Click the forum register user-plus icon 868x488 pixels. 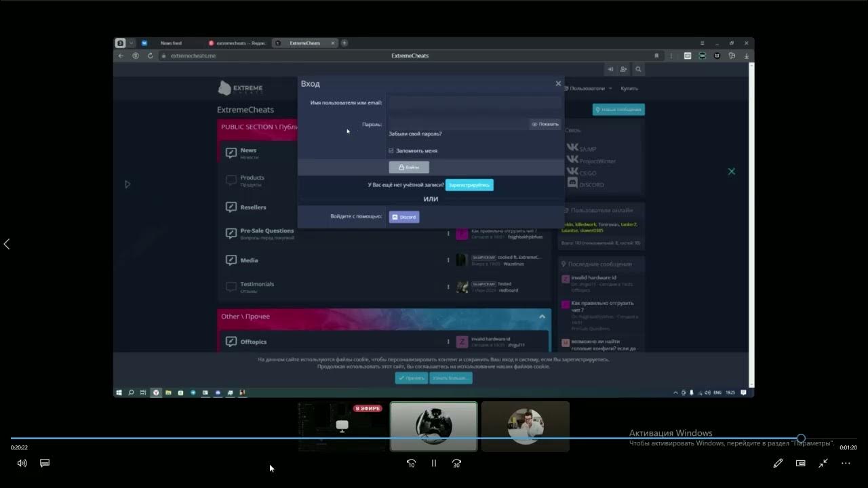pyautogui.click(x=624, y=69)
